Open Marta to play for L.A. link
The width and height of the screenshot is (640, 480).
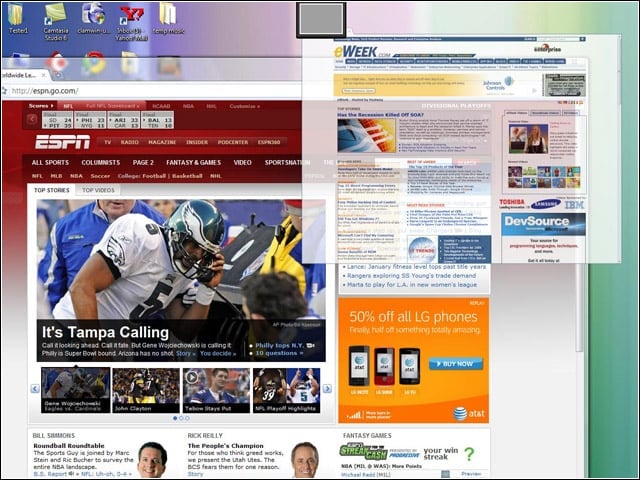[412, 284]
